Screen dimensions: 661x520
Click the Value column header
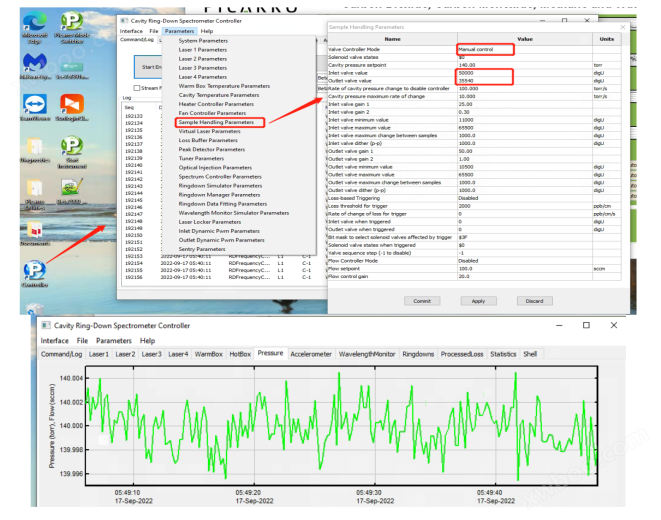525,39
